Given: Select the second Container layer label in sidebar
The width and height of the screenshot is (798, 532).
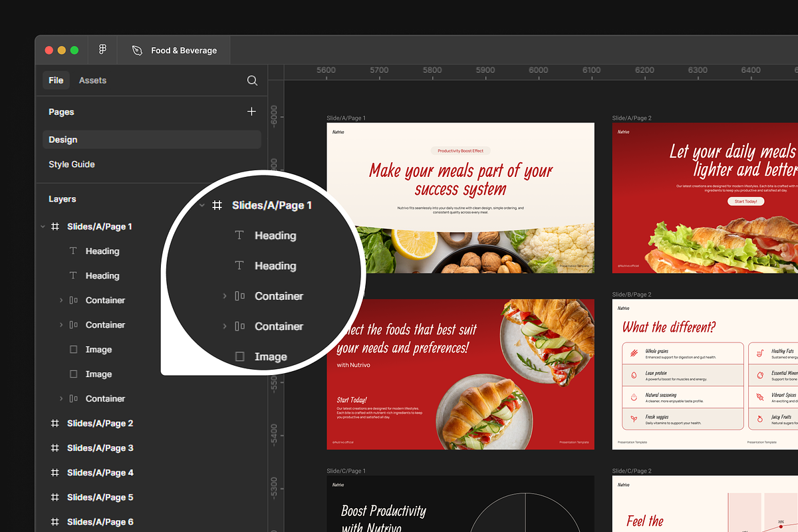Looking at the screenshot, I should tap(105, 325).
